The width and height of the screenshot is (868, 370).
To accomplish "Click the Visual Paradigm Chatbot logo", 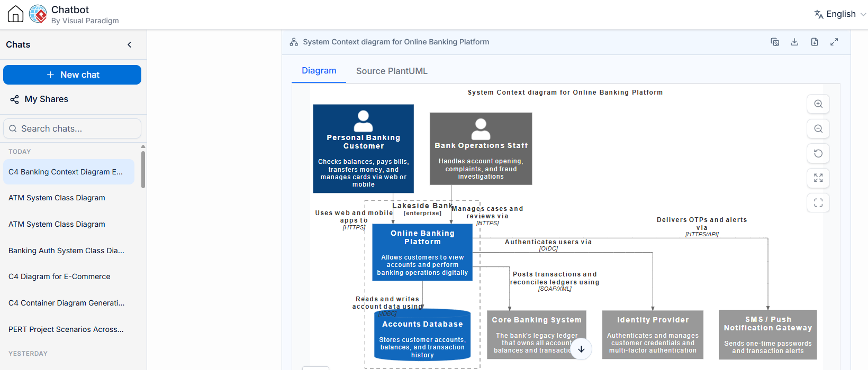I will pyautogui.click(x=38, y=14).
